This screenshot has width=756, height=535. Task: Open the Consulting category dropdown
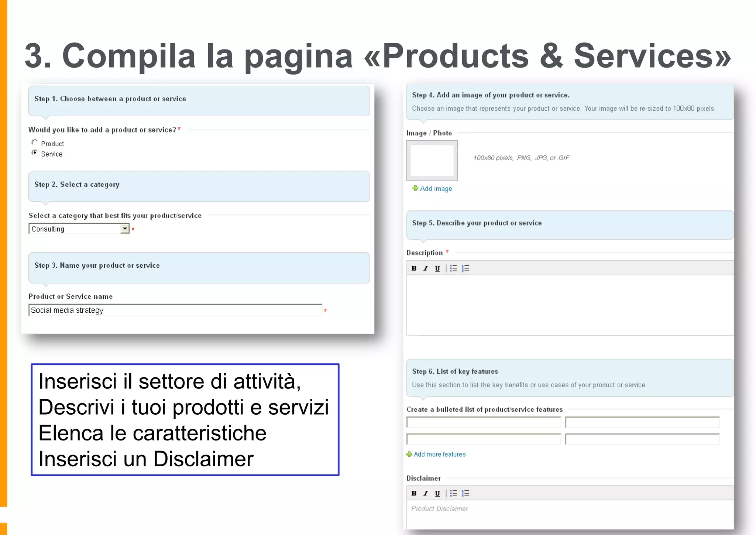79,229
